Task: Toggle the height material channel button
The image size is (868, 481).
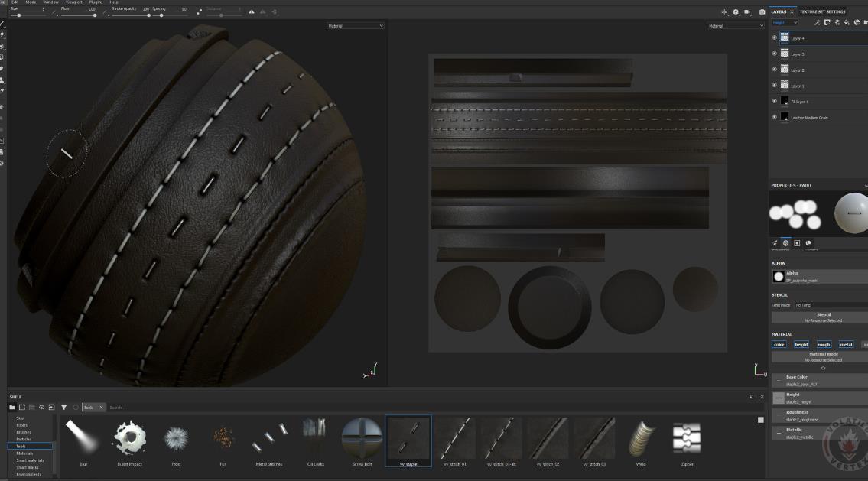Action: [801, 344]
